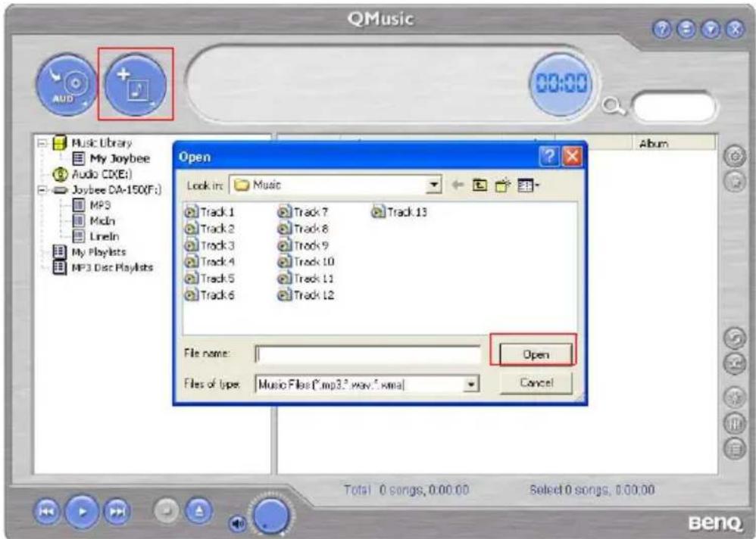Viewport: 756px width, 539px height.
Task: Skip to previous track
Action: 46,511
